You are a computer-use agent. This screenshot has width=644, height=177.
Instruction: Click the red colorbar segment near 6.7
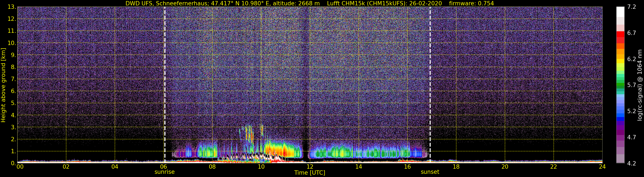(620, 34)
